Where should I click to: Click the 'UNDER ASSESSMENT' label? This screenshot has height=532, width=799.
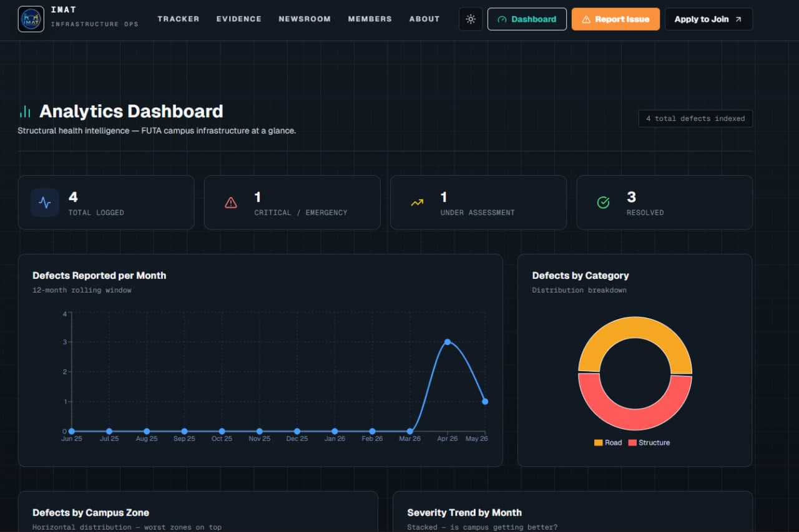click(478, 213)
